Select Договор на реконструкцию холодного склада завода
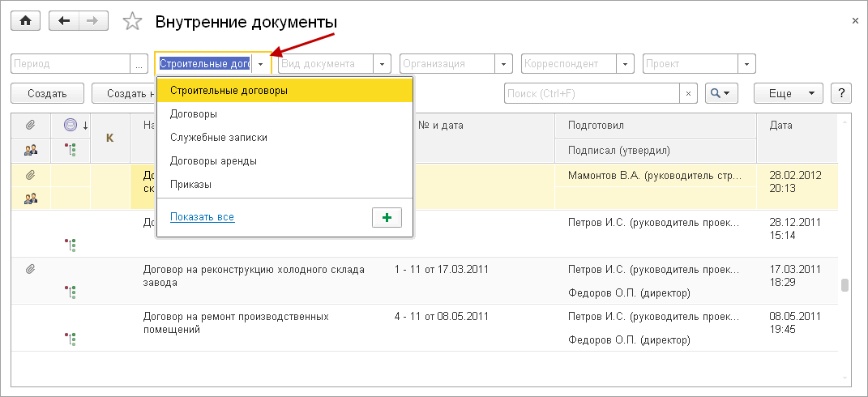Image resolution: width=868 pixels, height=397 pixels. click(x=254, y=275)
